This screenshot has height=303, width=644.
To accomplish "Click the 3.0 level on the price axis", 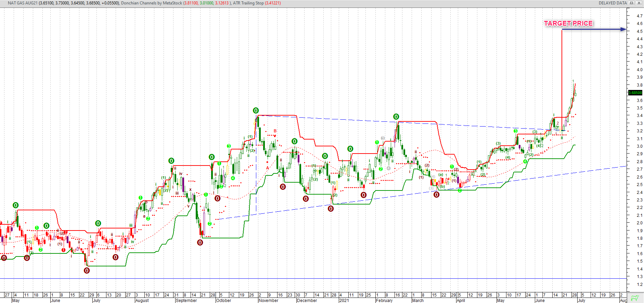I will 640,146.
